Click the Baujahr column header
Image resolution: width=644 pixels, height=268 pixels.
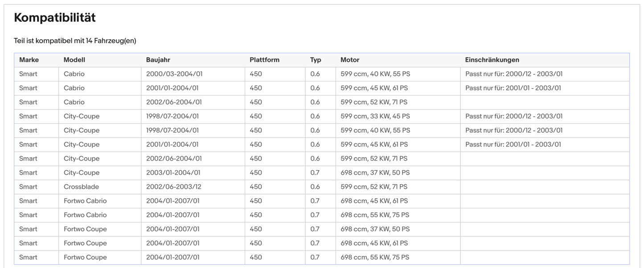(x=158, y=60)
